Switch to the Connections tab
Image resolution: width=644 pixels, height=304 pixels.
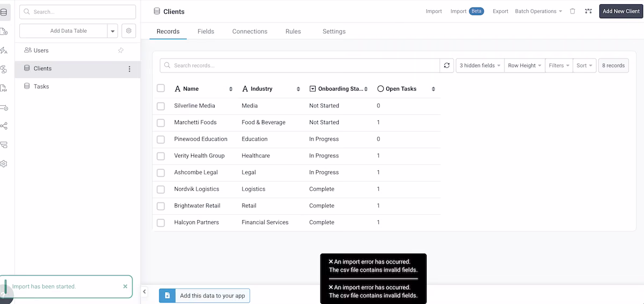coord(250,32)
